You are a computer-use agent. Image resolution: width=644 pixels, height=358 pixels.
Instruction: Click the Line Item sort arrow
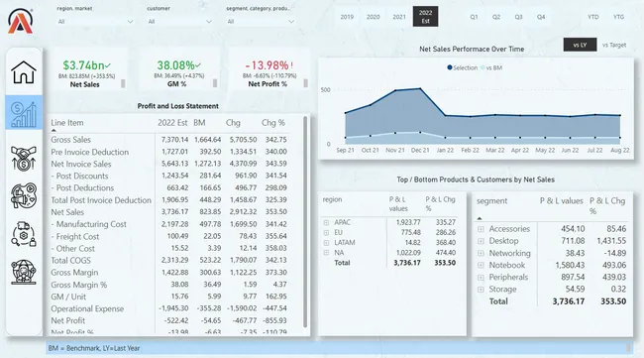[54, 130]
